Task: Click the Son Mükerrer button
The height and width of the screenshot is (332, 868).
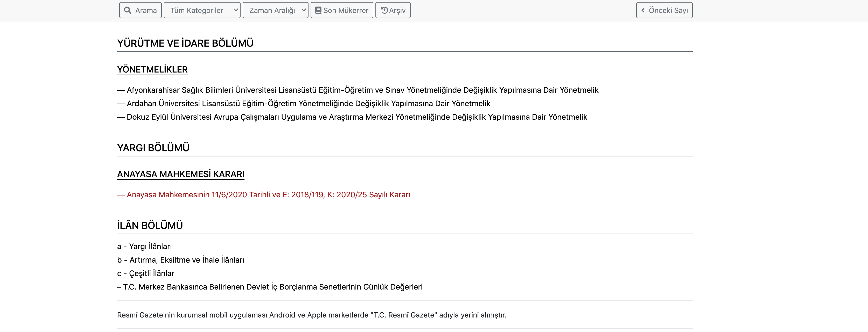Action: point(341,10)
